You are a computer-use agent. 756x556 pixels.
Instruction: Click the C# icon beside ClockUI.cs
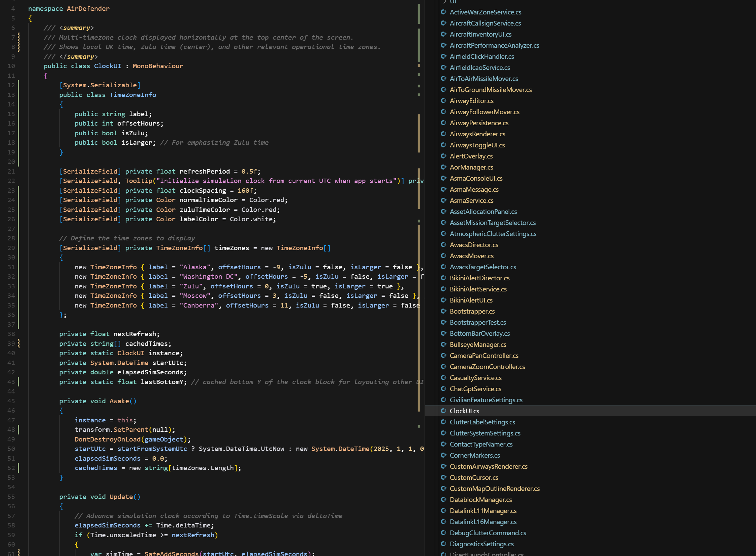coord(444,411)
